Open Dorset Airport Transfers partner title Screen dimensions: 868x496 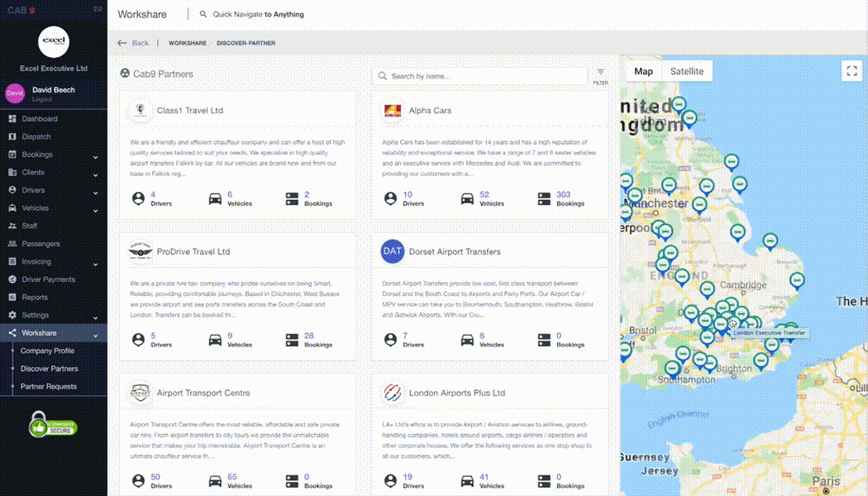[455, 251]
